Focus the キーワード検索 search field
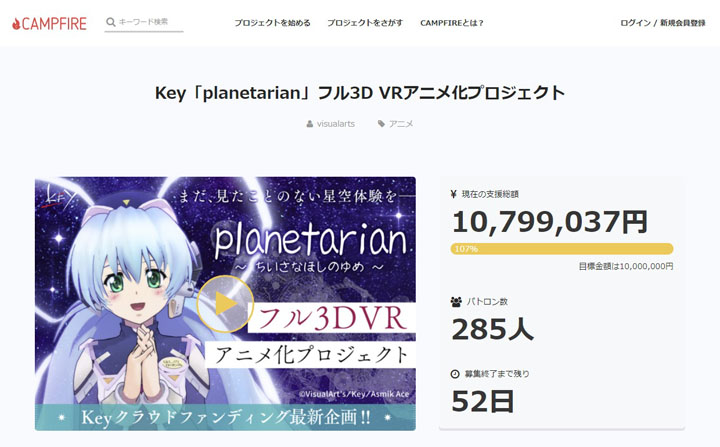This screenshot has width=720, height=447. 150,21
